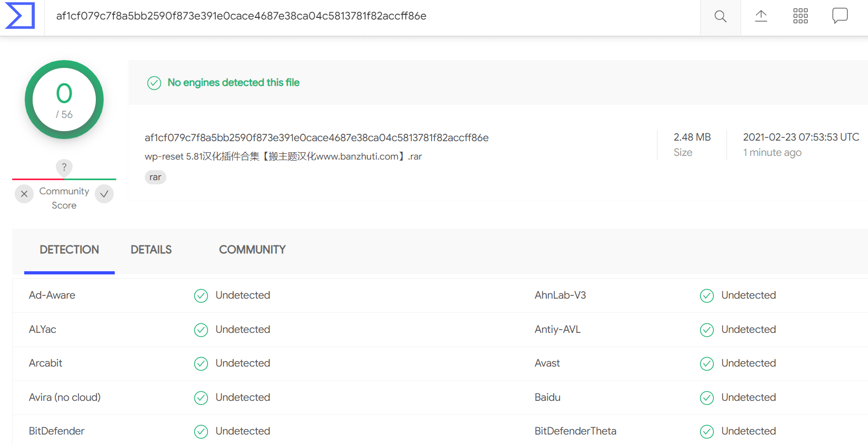The image size is (868, 444).
Task: Switch to the DETAILS tab
Action: coord(151,250)
